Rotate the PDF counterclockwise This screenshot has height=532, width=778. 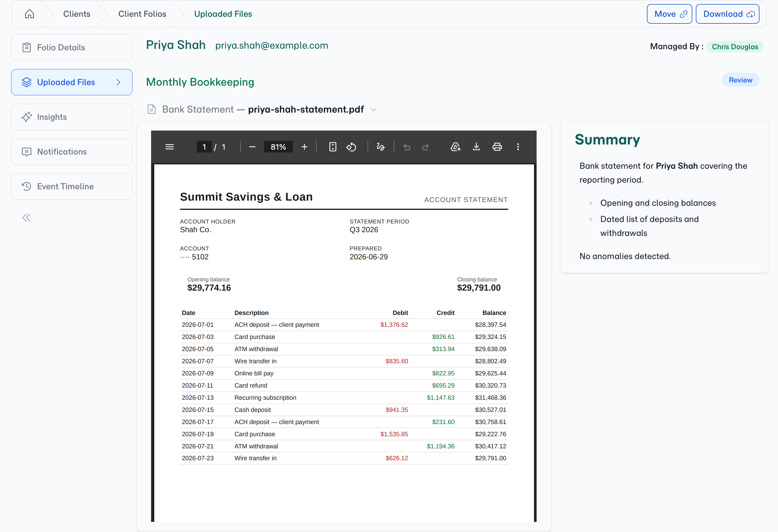tap(351, 147)
